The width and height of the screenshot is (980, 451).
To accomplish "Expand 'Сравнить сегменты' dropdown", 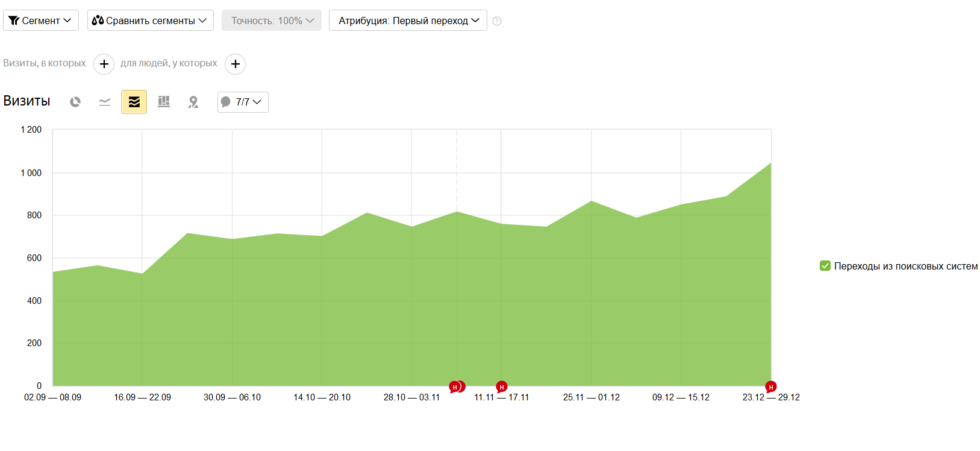I will tap(150, 20).
